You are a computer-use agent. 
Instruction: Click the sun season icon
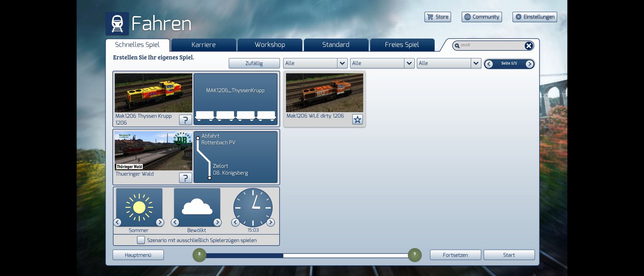point(139,207)
